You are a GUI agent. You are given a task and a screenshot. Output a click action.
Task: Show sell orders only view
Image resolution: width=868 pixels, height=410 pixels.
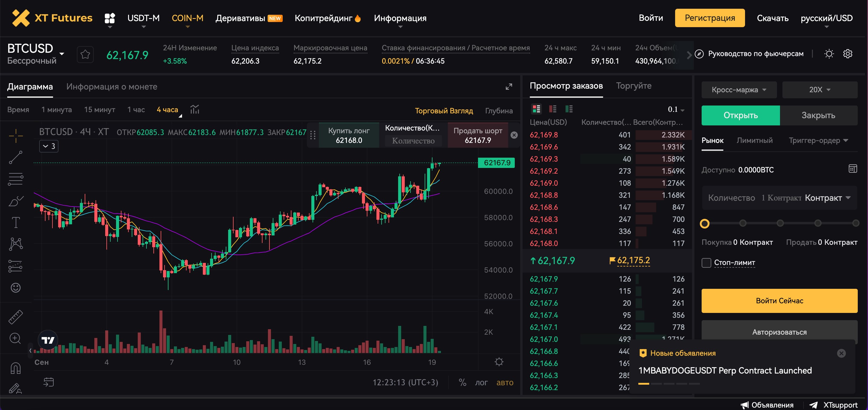[x=553, y=109]
